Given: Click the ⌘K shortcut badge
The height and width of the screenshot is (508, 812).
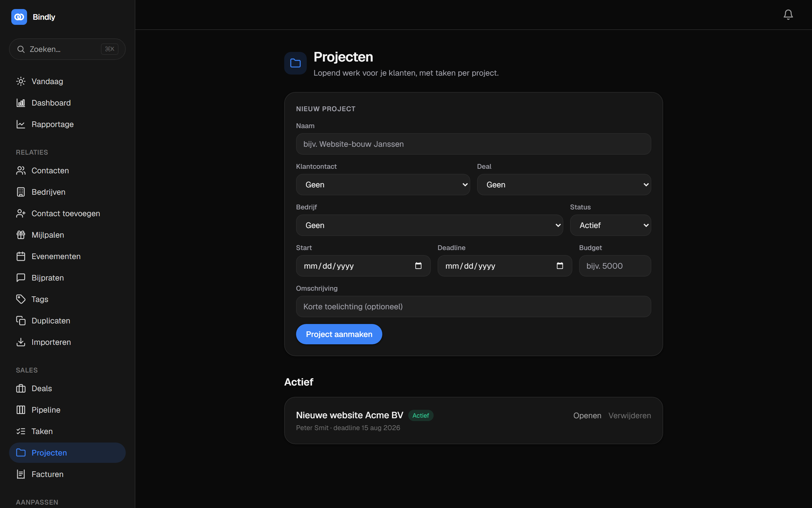Looking at the screenshot, I should click(109, 49).
